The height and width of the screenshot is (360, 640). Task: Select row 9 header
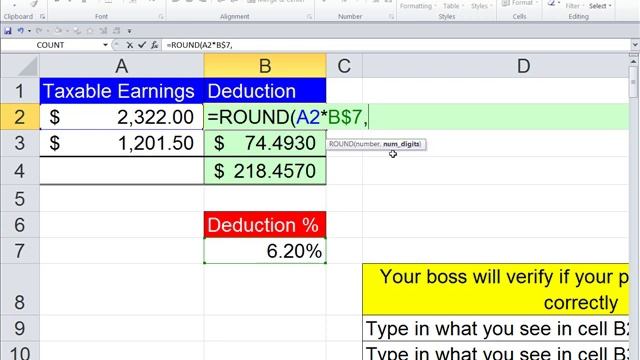20,328
